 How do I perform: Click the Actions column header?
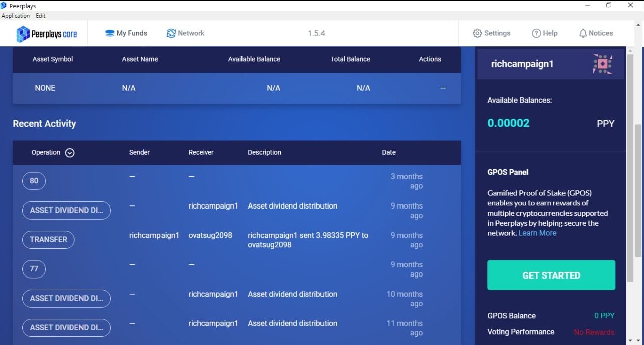(430, 59)
